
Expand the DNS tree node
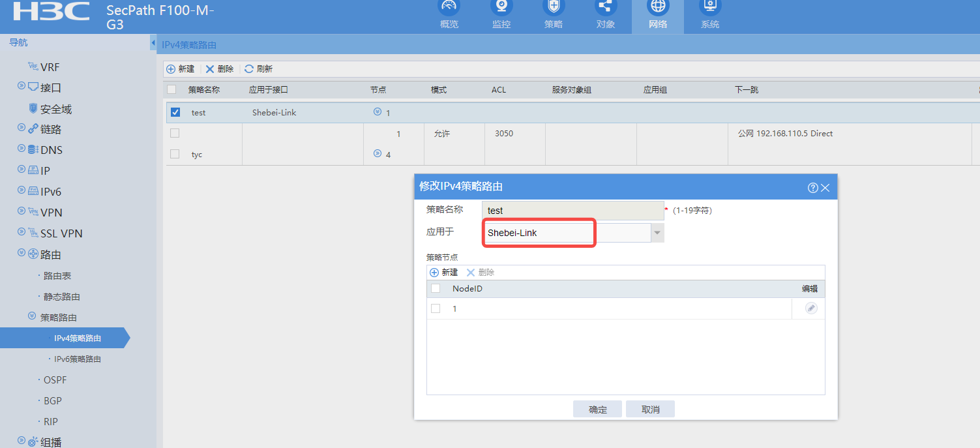tap(22, 149)
